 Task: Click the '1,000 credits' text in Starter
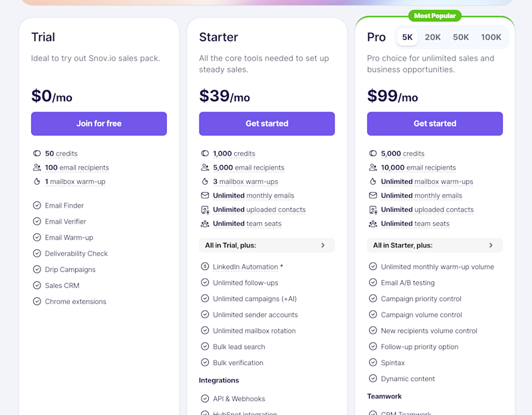tap(234, 154)
